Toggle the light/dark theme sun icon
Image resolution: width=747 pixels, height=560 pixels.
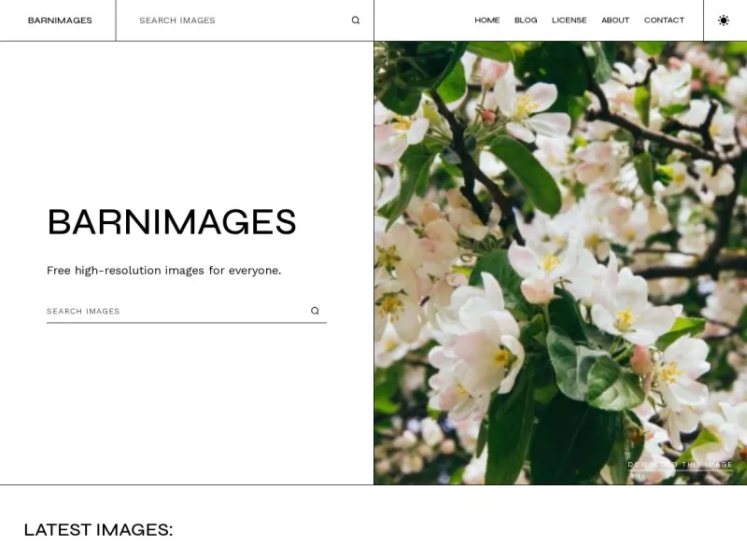pos(723,20)
